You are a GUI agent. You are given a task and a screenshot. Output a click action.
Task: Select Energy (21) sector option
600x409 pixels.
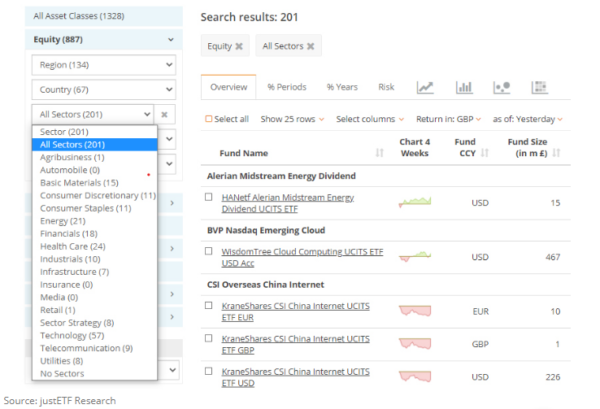point(95,221)
